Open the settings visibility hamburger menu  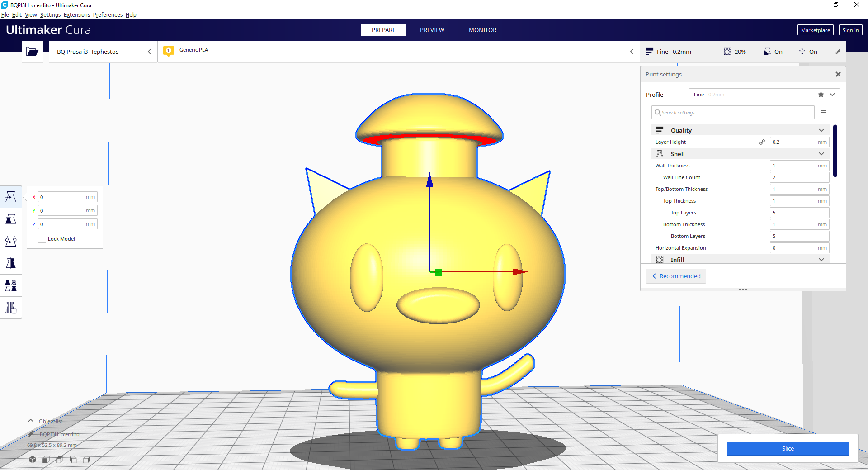(x=824, y=112)
